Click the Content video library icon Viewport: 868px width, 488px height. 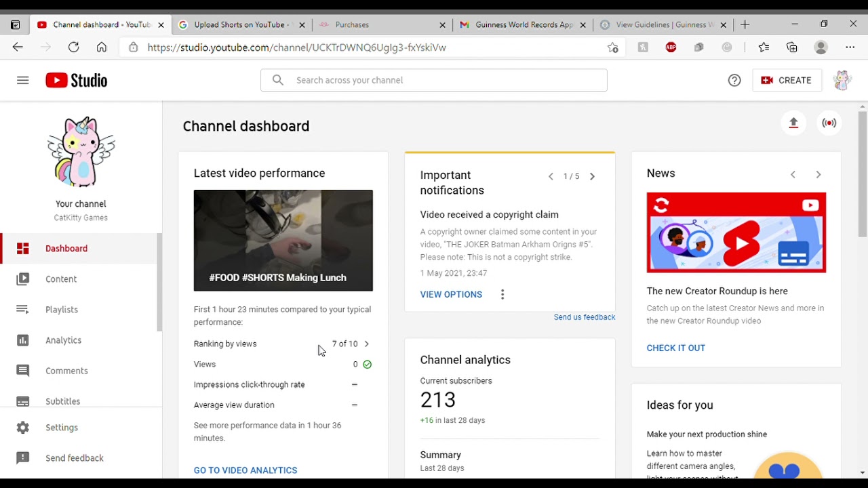pyautogui.click(x=23, y=279)
